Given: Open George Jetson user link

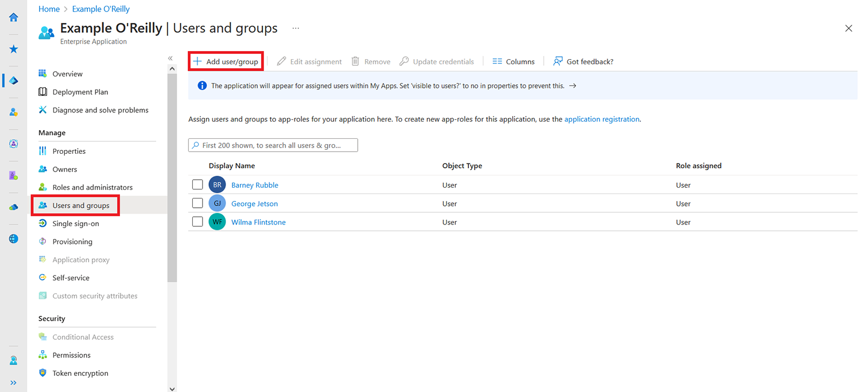Looking at the screenshot, I should (254, 204).
